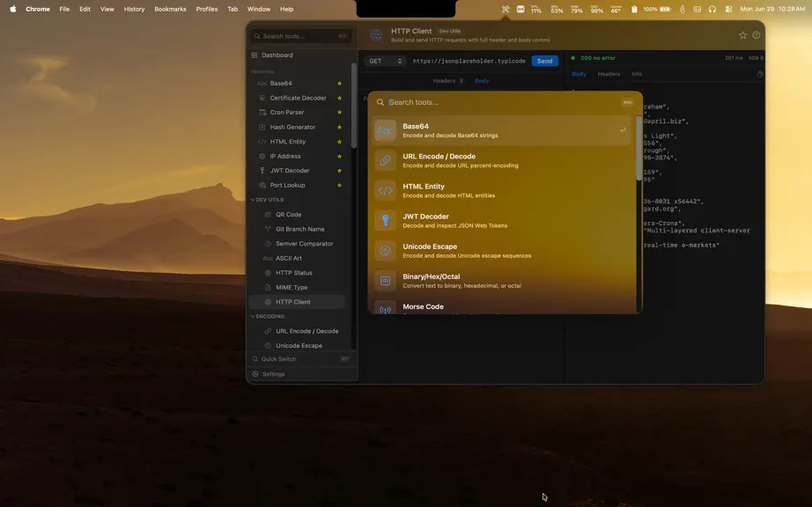Click the search results list scrollbar
Image resolution: width=812 pixels, height=507 pixels.
(x=639, y=149)
